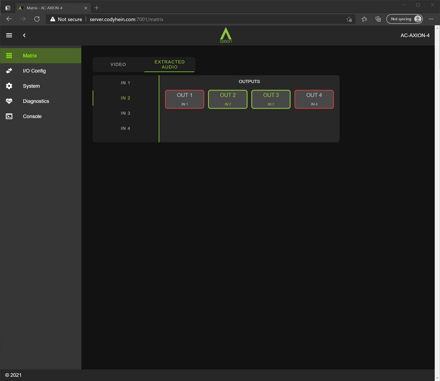Click the I/O Config link icon

(x=9, y=71)
